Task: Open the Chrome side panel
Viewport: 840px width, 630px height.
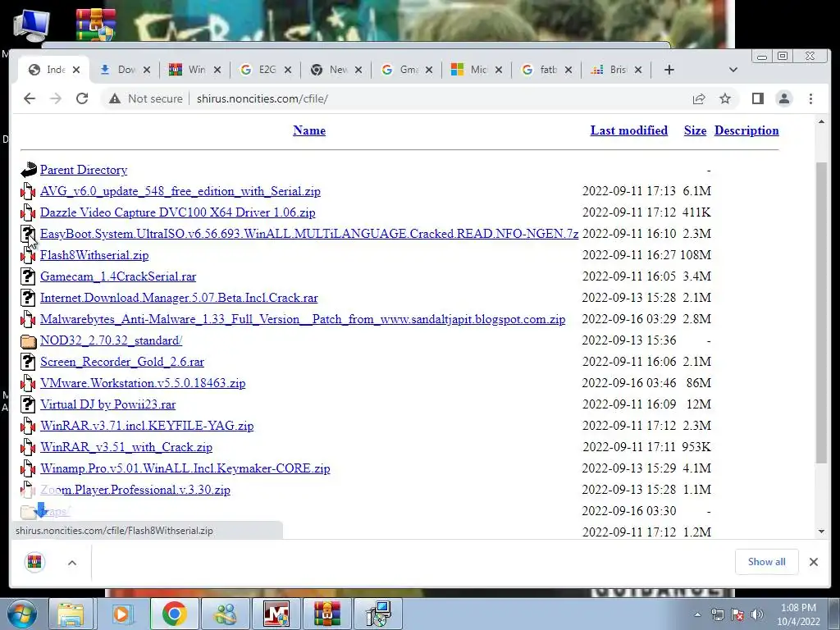Action: [x=757, y=98]
